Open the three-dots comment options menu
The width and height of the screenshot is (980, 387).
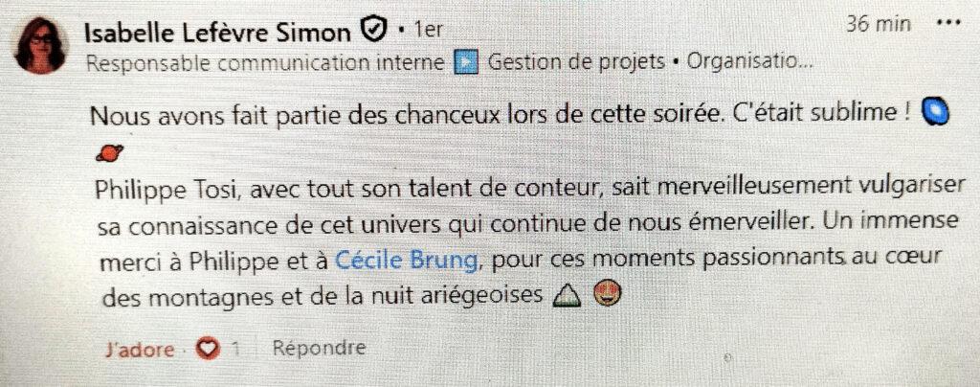947,22
